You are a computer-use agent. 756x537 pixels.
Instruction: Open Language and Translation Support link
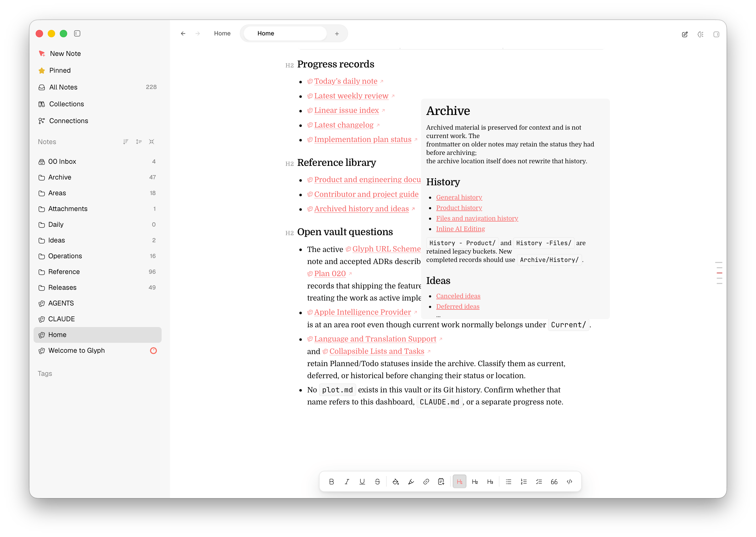[375, 339]
